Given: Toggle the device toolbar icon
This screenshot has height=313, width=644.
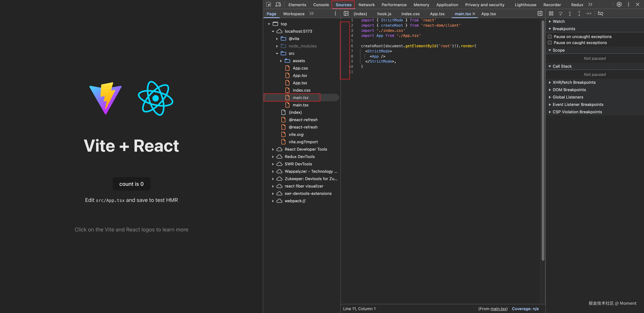Looking at the screenshot, I should point(278,5).
